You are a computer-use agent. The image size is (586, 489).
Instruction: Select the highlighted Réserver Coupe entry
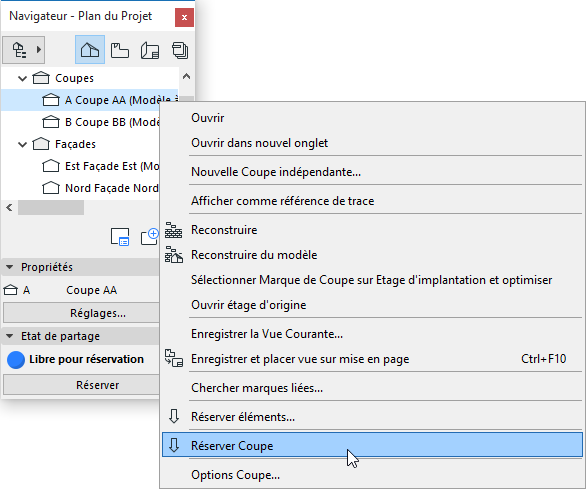pyautogui.click(x=372, y=445)
